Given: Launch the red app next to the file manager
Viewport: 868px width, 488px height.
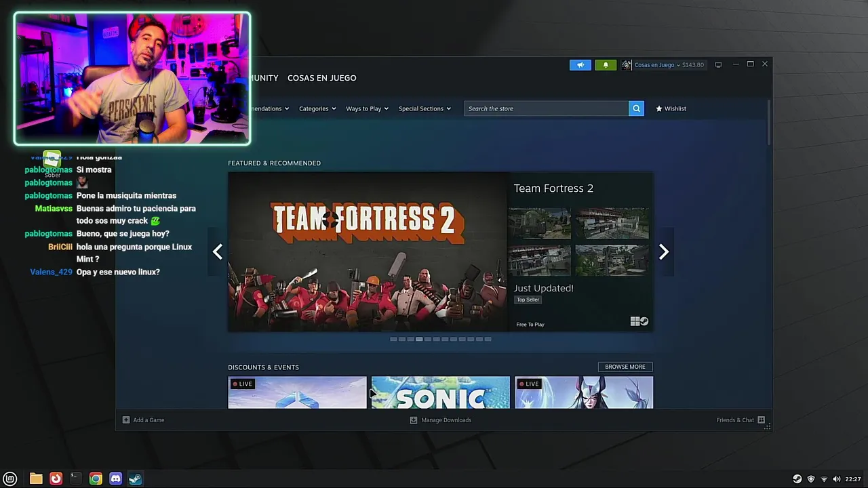Looking at the screenshot, I should click(x=56, y=479).
